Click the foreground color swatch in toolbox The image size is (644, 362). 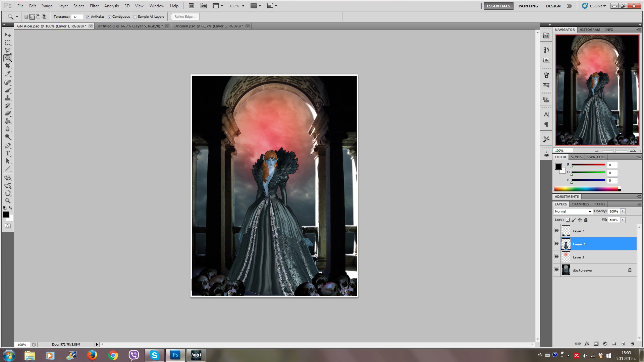[6, 215]
